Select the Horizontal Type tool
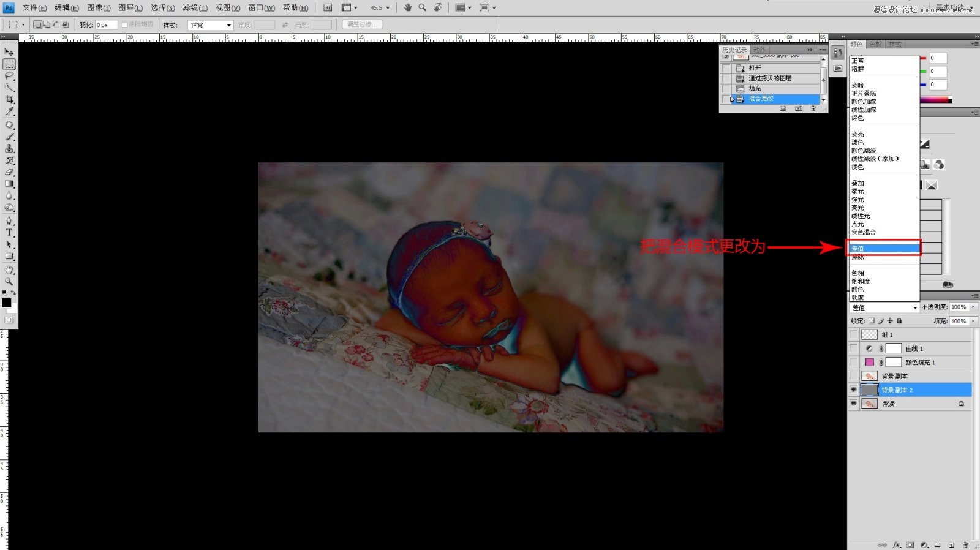The width and height of the screenshot is (980, 550). [x=9, y=233]
